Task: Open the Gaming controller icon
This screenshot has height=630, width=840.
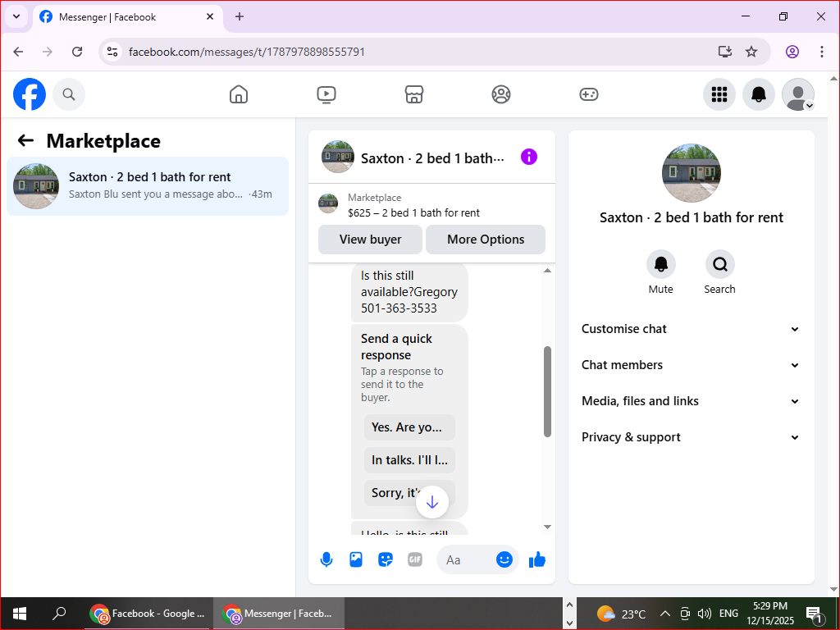Action: point(589,94)
